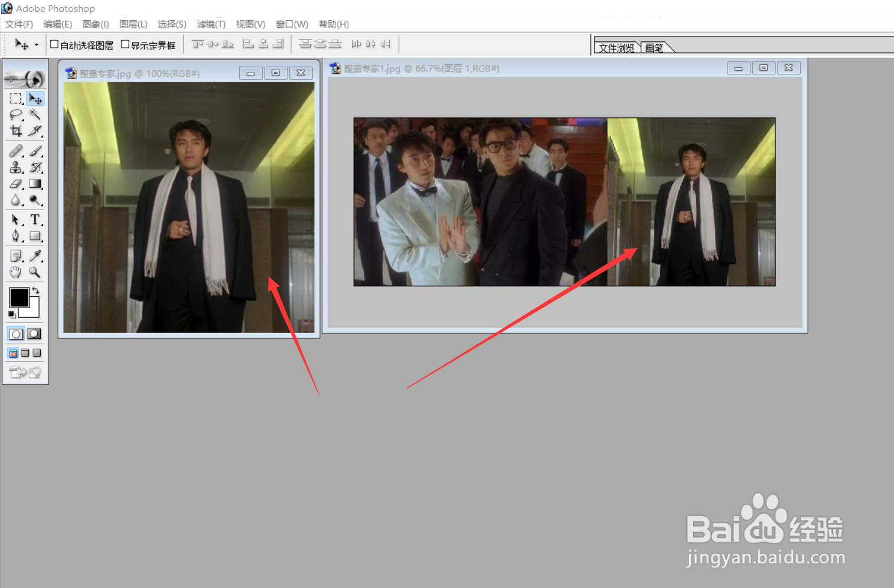
Task: Choose Full Screen mode
Action: 37,353
